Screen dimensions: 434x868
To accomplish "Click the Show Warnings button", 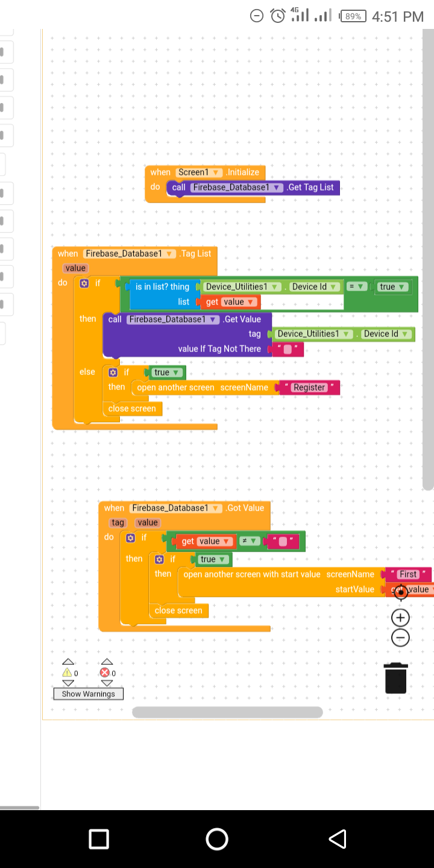I will 88,694.
